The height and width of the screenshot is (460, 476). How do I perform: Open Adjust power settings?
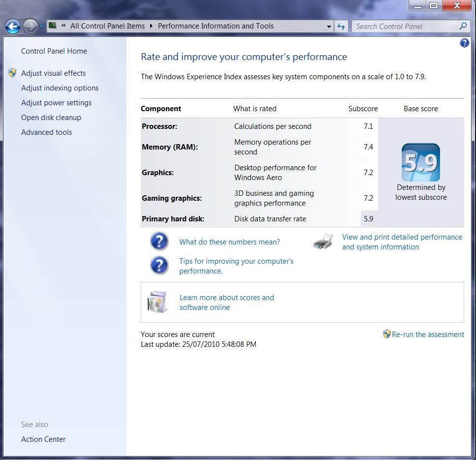click(x=57, y=103)
